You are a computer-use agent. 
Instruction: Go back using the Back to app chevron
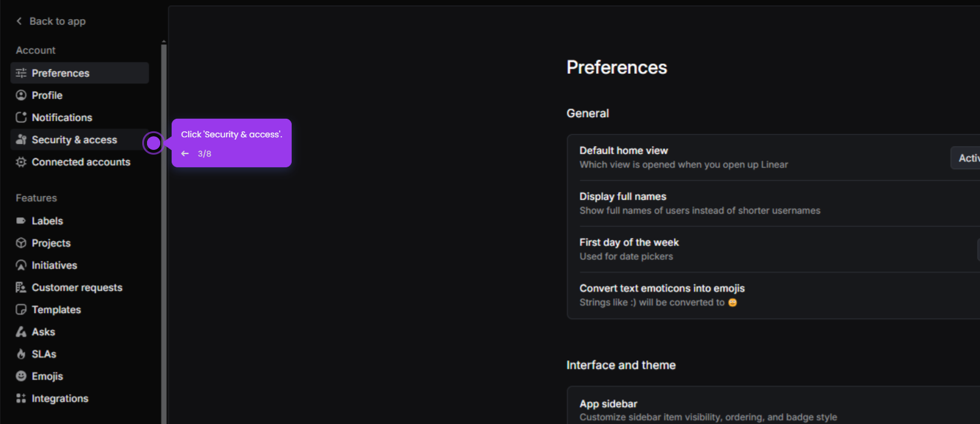pos(19,21)
